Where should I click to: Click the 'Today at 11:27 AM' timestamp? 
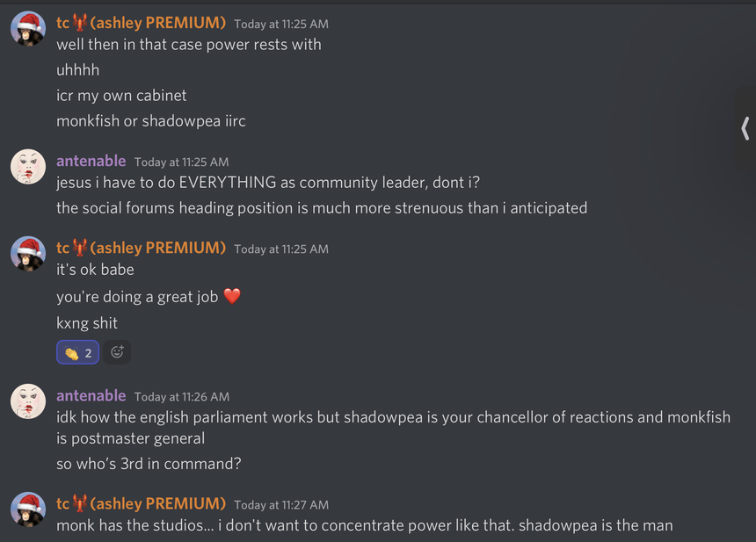click(281, 505)
